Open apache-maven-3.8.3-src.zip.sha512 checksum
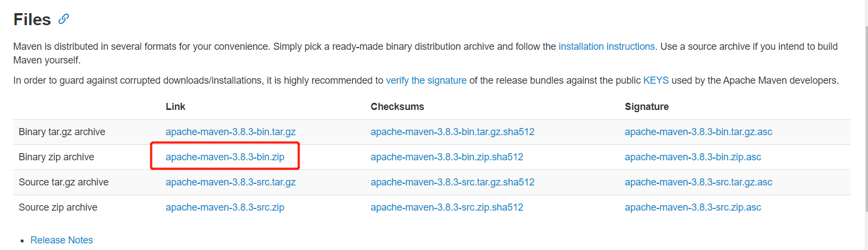Screen dimensions: 868x250 coord(447,207)
